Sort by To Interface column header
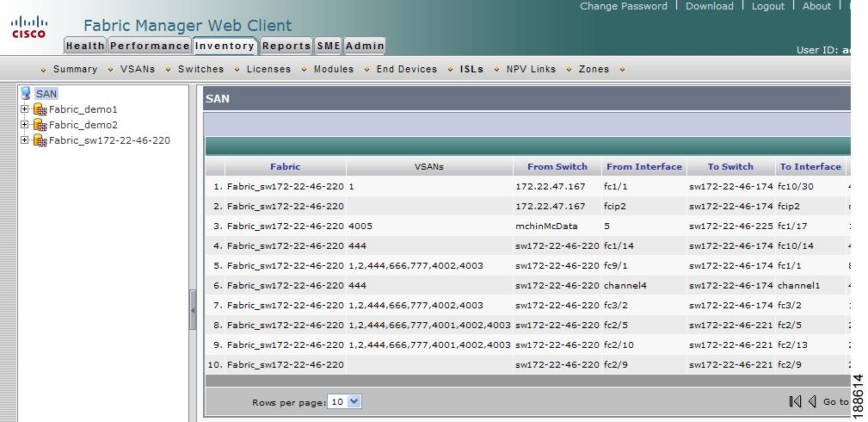The height and width of the screenshot is (422, 868). coord(810,166)
